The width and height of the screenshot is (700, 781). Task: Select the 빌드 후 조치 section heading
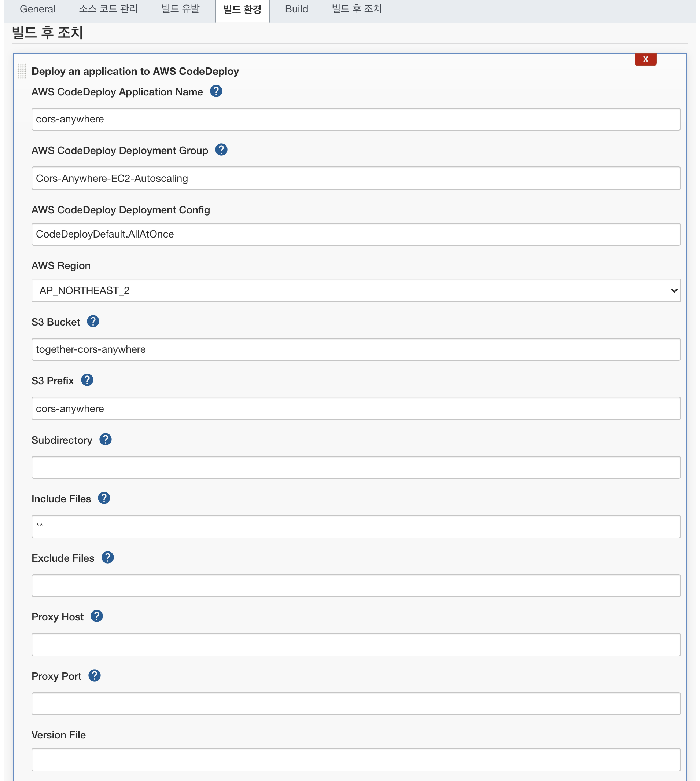click(x=47, y=33)
